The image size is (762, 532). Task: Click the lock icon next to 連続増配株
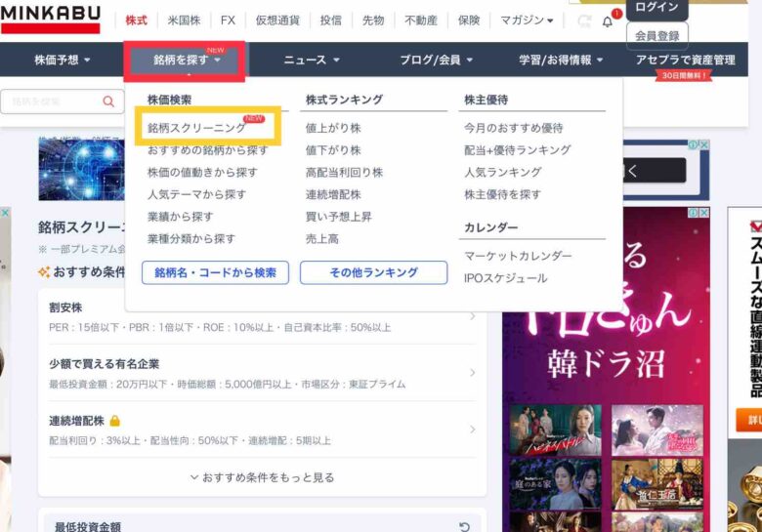114,421
